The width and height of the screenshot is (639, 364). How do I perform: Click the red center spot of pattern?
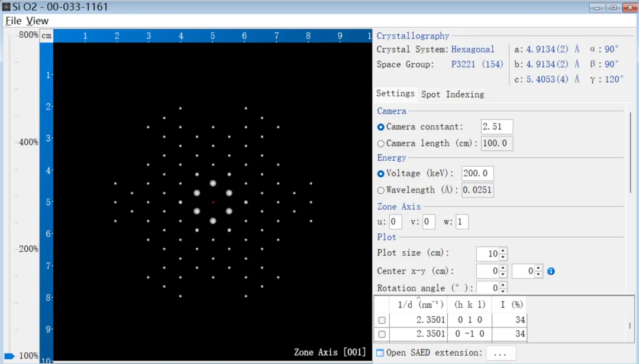tap(213, 202)
